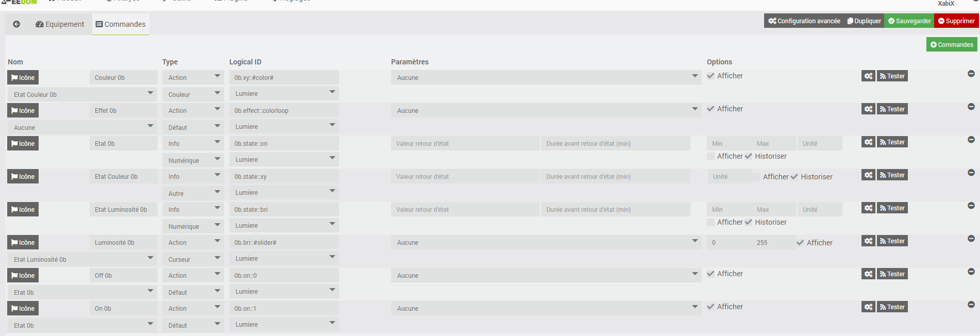980x336 pixels.
Task: Test the Luminosité 0b command with Tester
Action: 892,241
